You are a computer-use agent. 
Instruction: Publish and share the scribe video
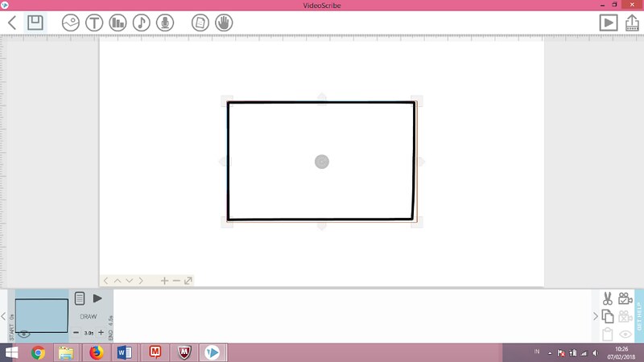[x=632, y=23]
